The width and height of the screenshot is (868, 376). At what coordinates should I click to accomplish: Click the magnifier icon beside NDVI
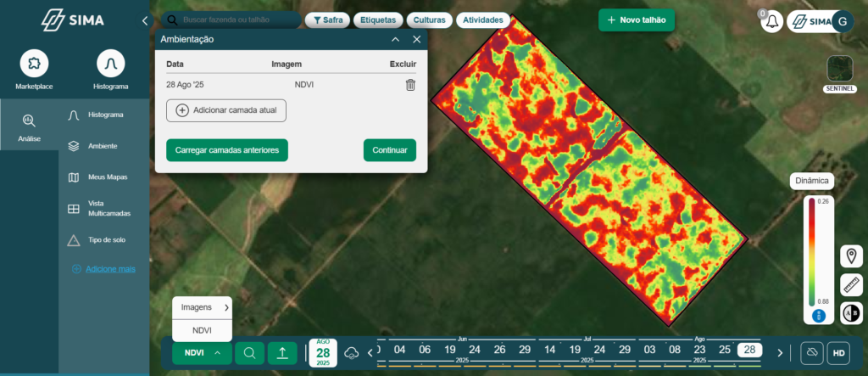coord(249,352)
